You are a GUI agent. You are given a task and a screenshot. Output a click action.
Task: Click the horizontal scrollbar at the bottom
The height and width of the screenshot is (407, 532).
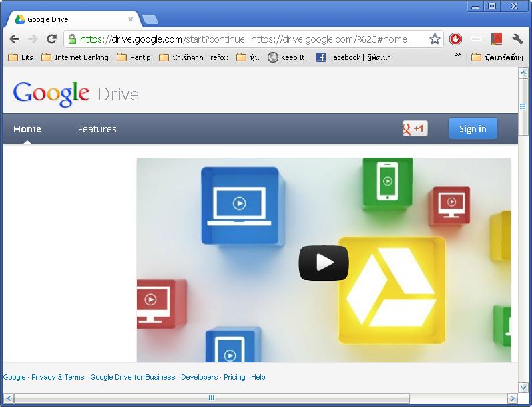[212, 398]
